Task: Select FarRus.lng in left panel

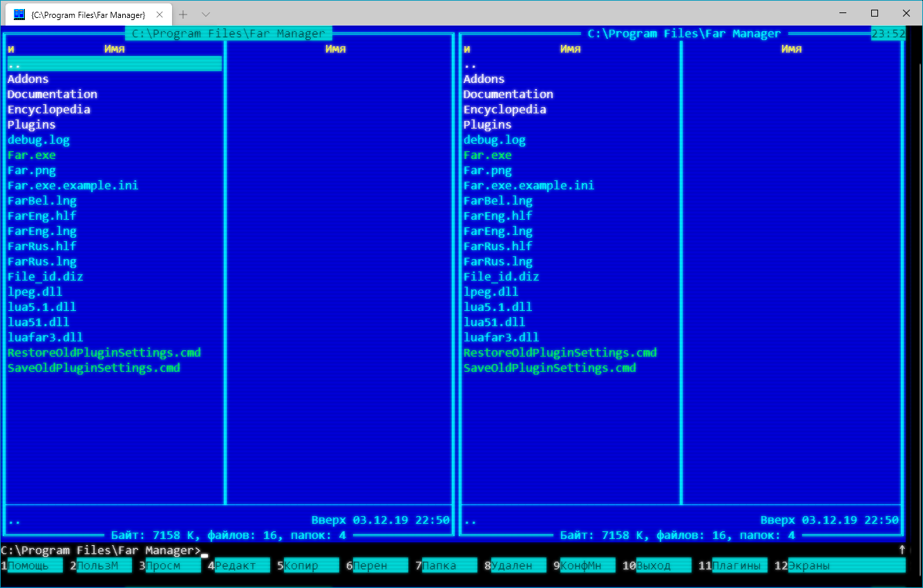Action: coord(42,261)
